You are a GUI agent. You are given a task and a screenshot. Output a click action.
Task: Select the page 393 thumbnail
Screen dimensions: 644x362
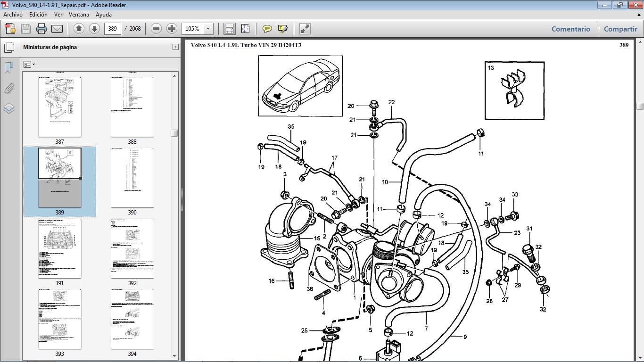coord(60,319)
